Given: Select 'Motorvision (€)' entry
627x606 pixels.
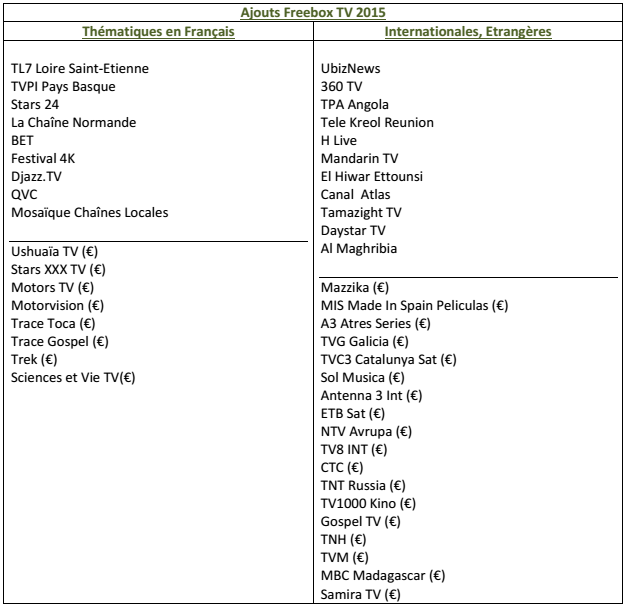Looking at the screenshot, I should 58,306.
